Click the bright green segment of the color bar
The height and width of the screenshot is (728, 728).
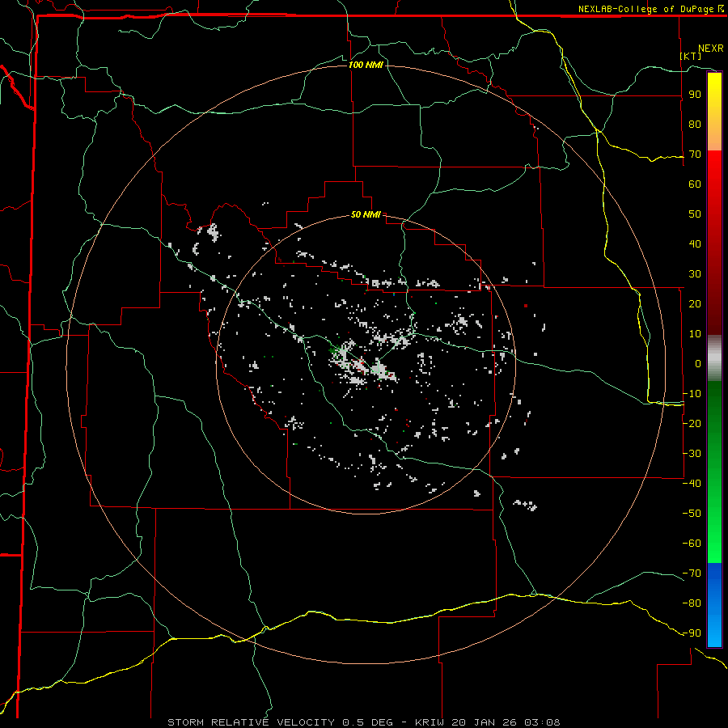pos(714,472)
